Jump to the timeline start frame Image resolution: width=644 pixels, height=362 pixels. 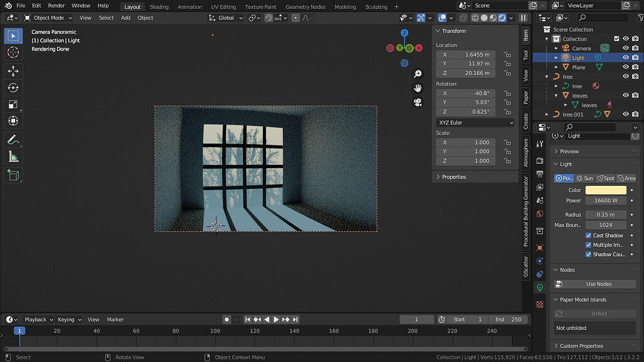click(248, 320)
